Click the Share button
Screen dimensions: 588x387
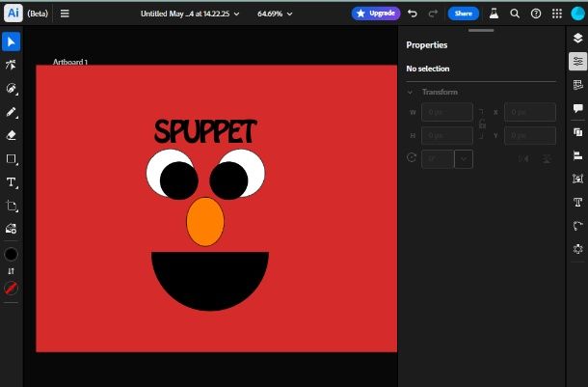(463, 14)
